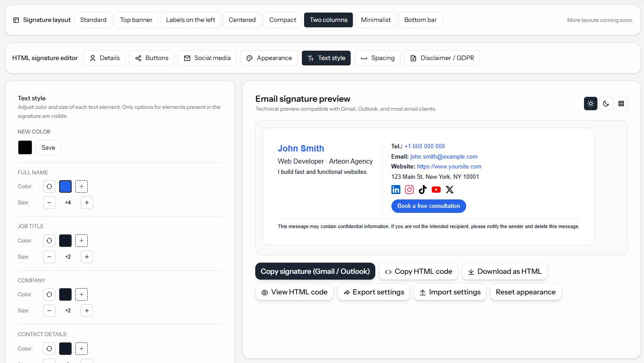644x363 pixels.
Task: Select the Centered layout option
Action: click(242, 20)
